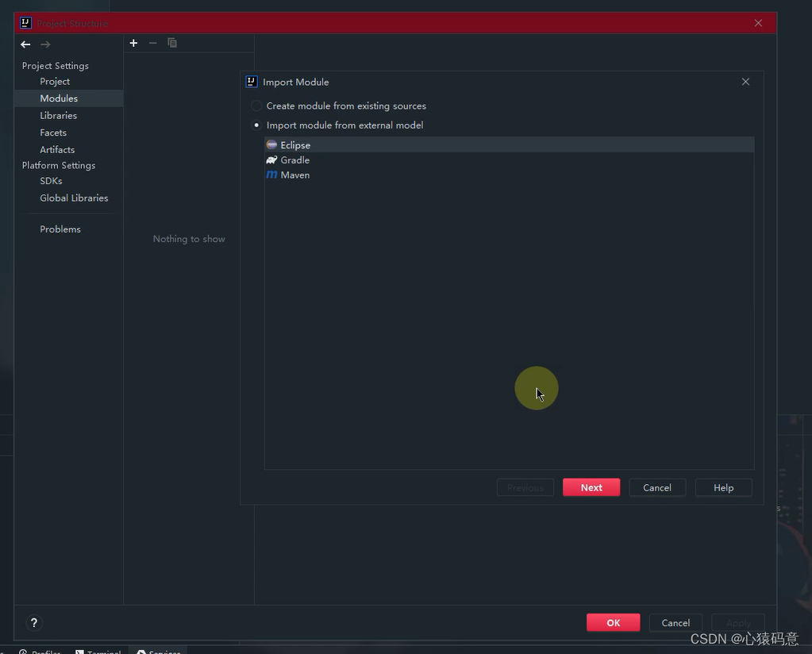
Task: Select Import module from external model
Action: tap(337, 125)
